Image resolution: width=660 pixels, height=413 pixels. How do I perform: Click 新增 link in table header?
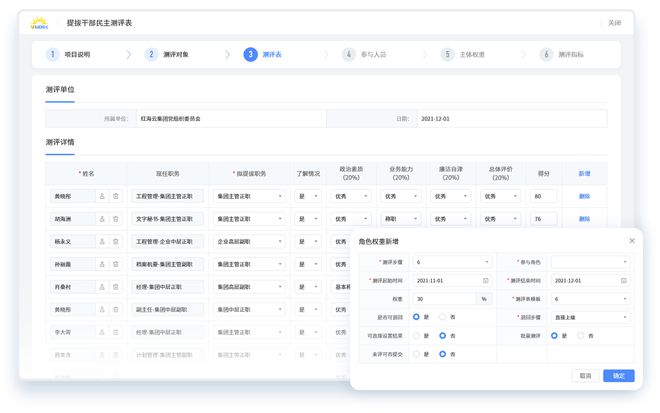pos(584,173)
